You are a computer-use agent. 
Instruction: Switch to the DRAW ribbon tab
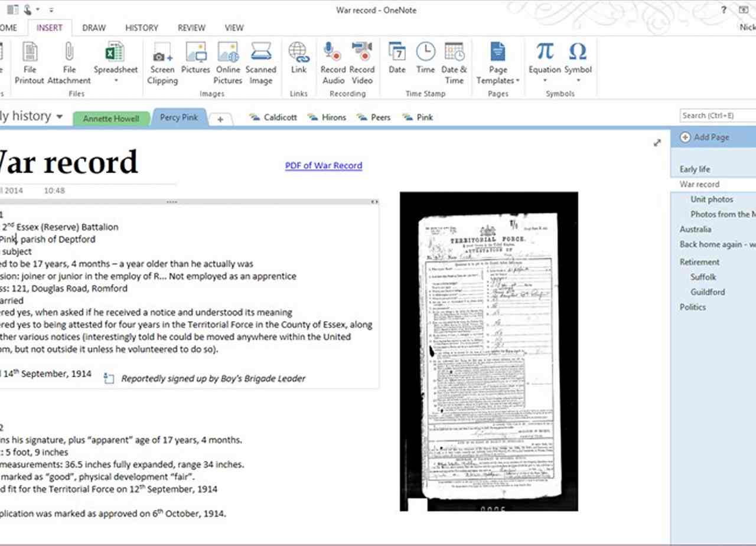tap(94, 28)
